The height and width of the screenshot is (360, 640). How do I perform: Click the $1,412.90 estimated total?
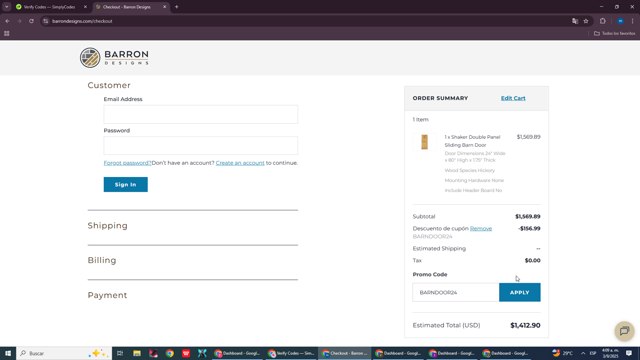[525, 325]
